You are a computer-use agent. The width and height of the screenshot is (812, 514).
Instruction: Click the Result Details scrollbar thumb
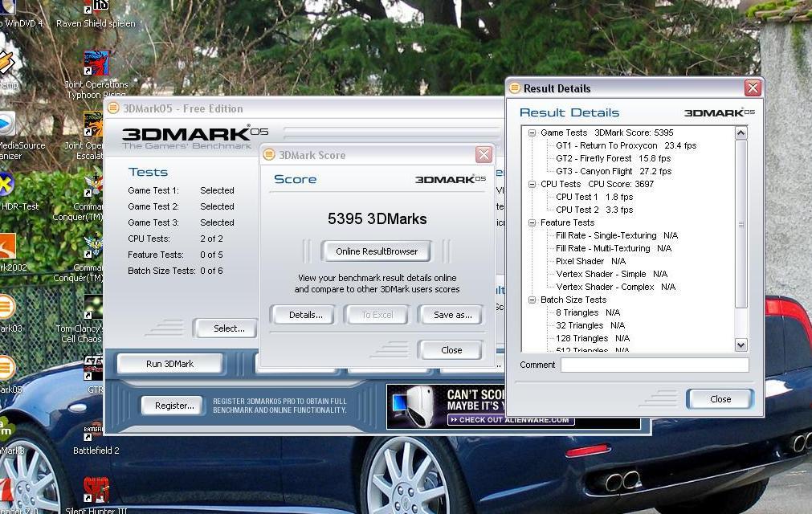pyautogui.click(x=741, y=223)
